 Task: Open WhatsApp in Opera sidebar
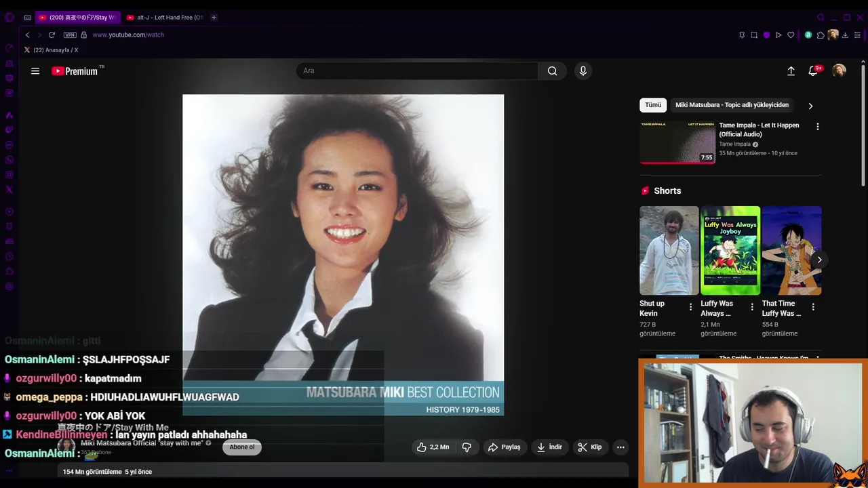coord(9,160)
